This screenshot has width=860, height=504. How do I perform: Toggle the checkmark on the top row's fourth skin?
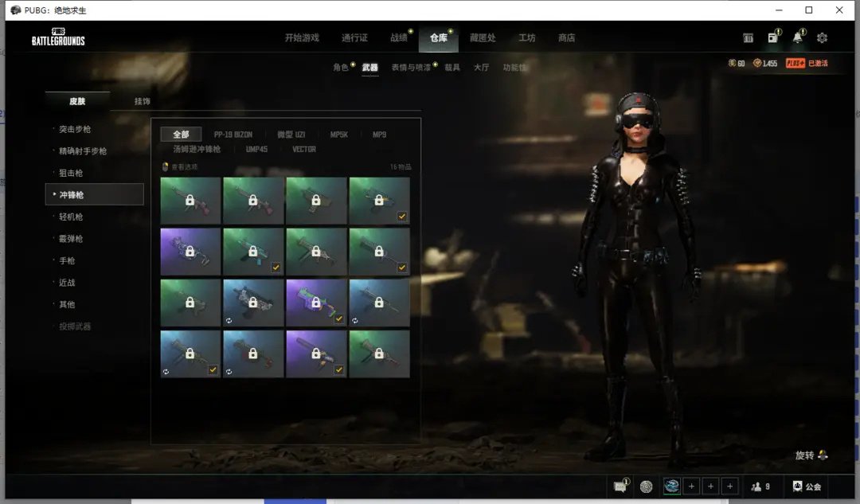tap(402, 217)
